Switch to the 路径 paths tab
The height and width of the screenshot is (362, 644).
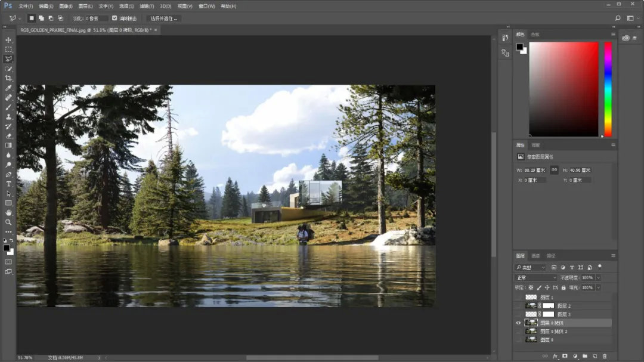coord(551,256)
